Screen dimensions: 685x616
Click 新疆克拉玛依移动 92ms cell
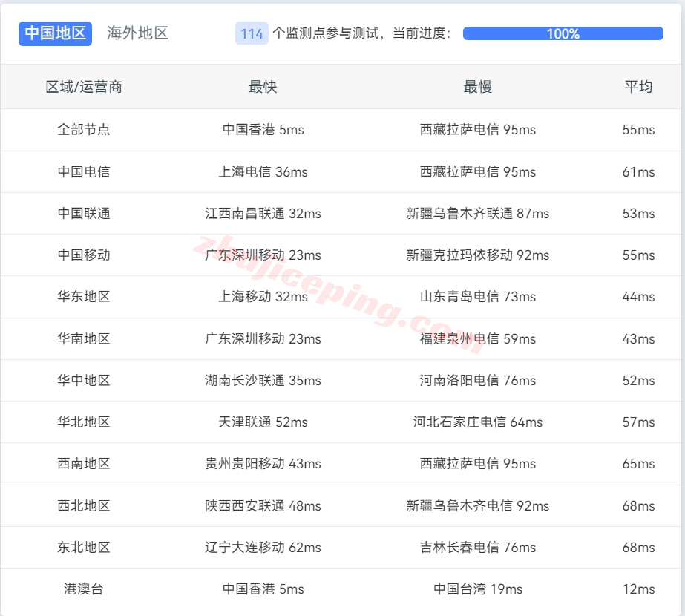(x=477, y=255)
